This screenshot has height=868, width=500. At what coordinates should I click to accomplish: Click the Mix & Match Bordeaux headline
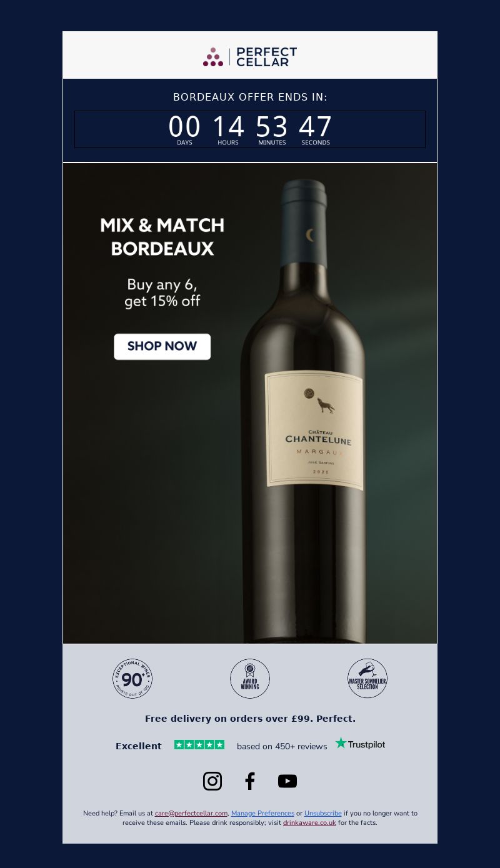(162, 237)
